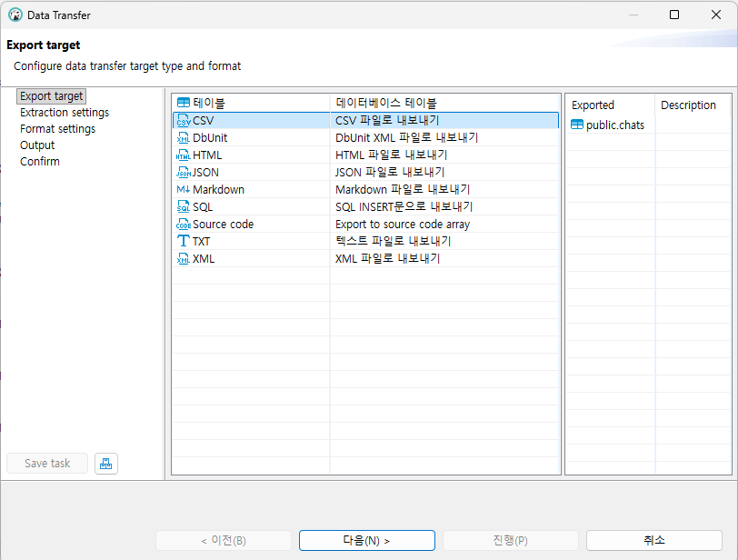The image size is (738, 560).
Task: Close the Data Transfer dialog
Action: (716, 15)
